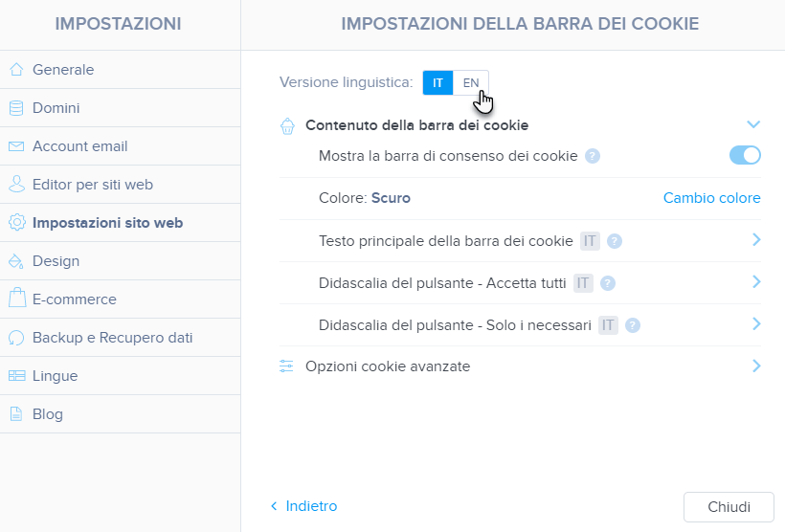Click the Chiudi button

click(x=729, y=507)
